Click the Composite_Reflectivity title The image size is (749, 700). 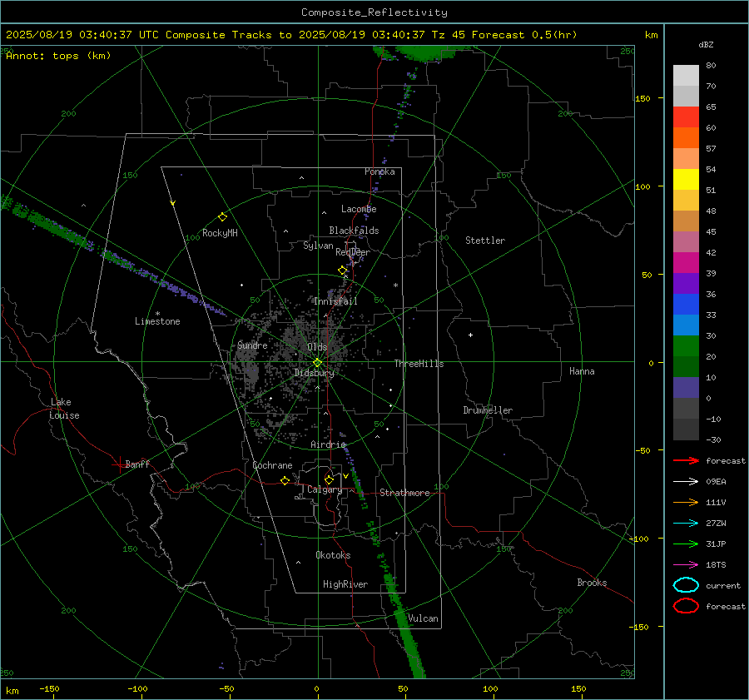pyautogui.click(x=374, y=12)
